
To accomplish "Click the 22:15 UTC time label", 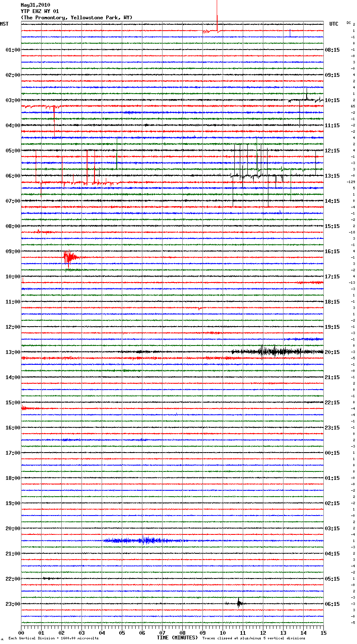I will coord(332,403).
